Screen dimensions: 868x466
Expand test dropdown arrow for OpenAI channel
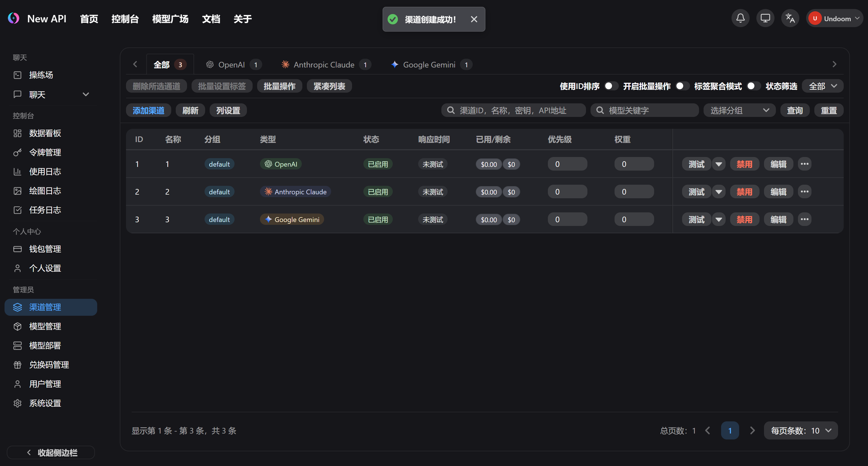[x=719, y=164]
